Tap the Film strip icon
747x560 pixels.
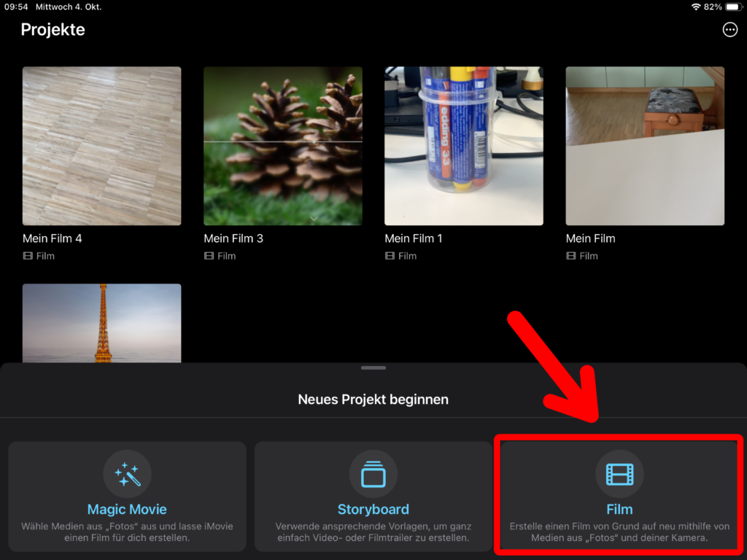tap(619, 475)
